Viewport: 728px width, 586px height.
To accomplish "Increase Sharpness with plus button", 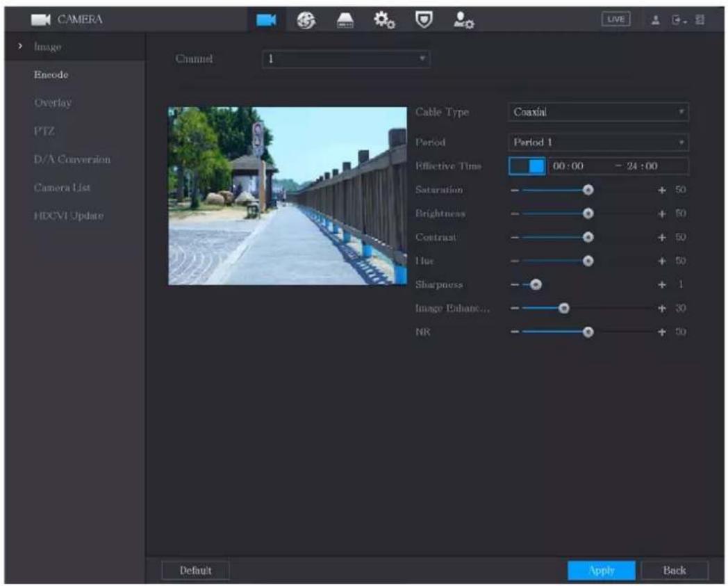I will point(661,285).
